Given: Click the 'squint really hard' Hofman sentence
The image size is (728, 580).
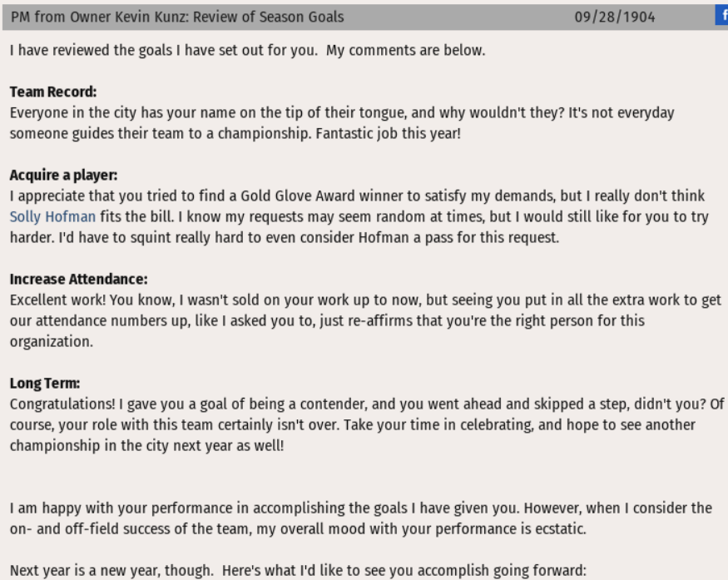Looking at the screenshot, I should [x=309, y=237].
